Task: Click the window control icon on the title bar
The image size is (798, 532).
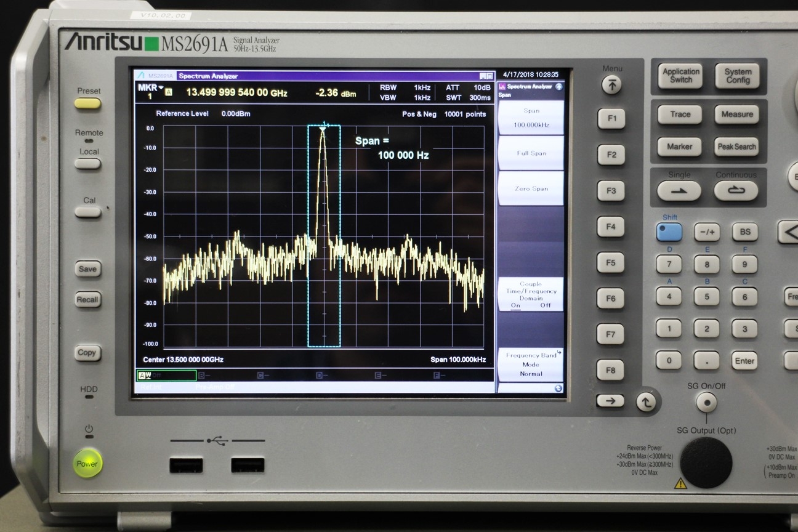Action: click(486, 76)
